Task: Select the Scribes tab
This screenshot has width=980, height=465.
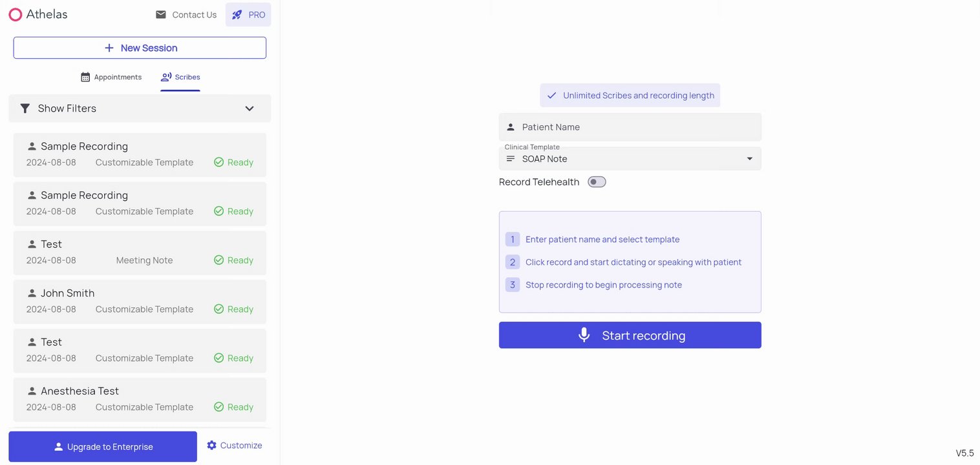Action: [x=180, y=77]
